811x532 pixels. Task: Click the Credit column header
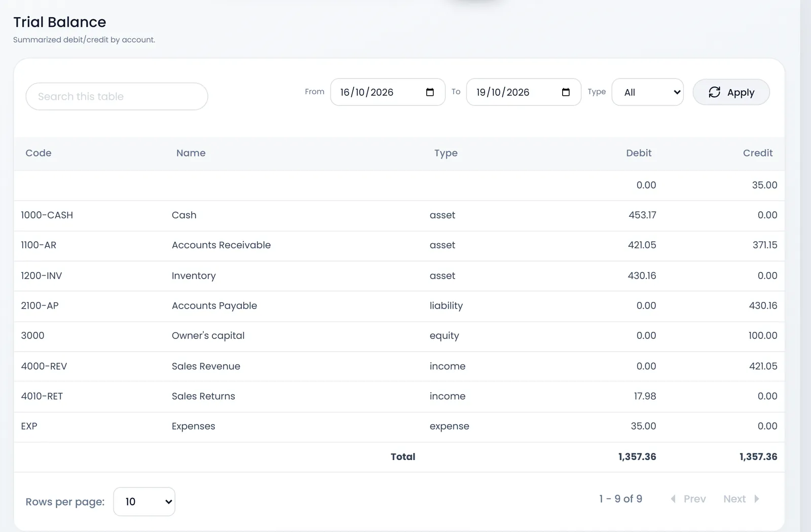(x=758, y=153)
